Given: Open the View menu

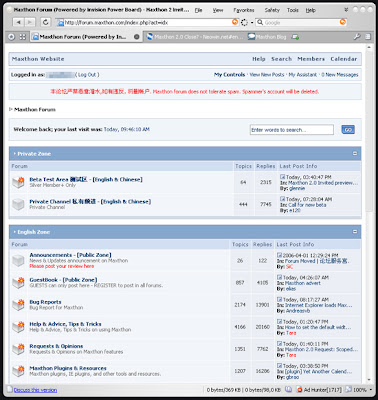Looking at the screenshot, I should tap(218, 10).
